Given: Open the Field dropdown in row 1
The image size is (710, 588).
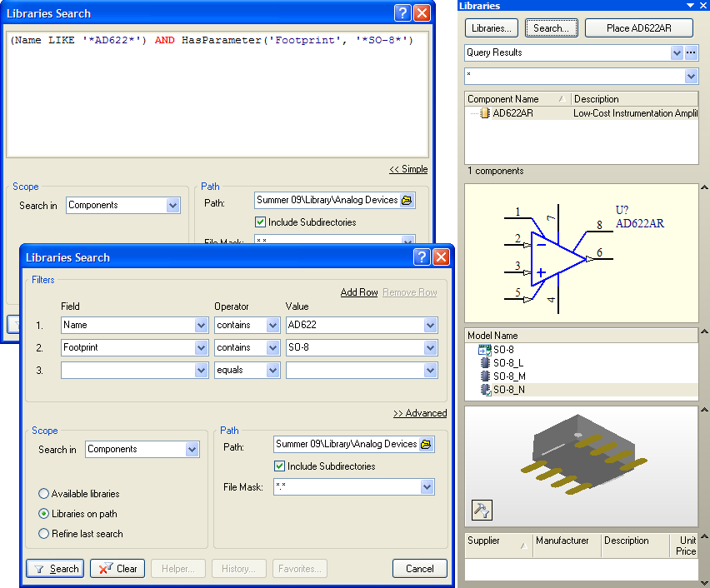Looking at the screenshot, I should tap(200, 326).
